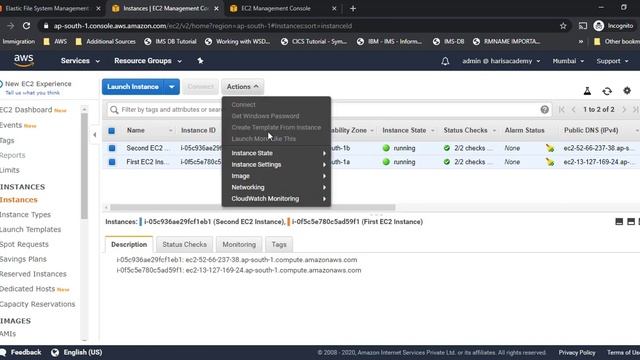Viewport: 640px width, 360px height.
Task: Click the Feedback speech bubble icon
Action: [3, 352]
